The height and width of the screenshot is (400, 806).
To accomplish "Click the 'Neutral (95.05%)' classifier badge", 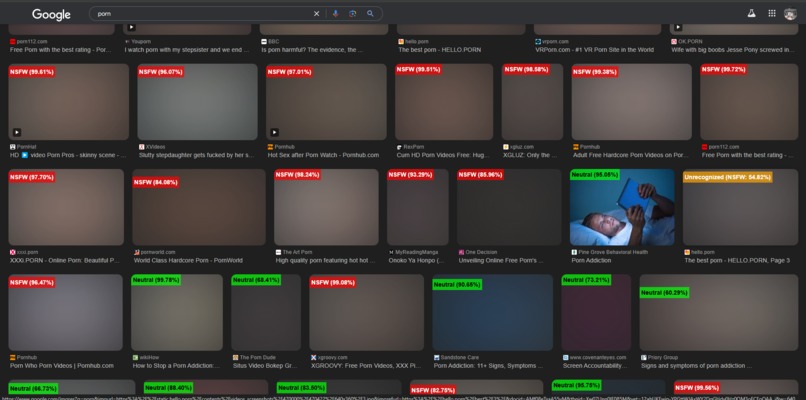I will (595, 175).
